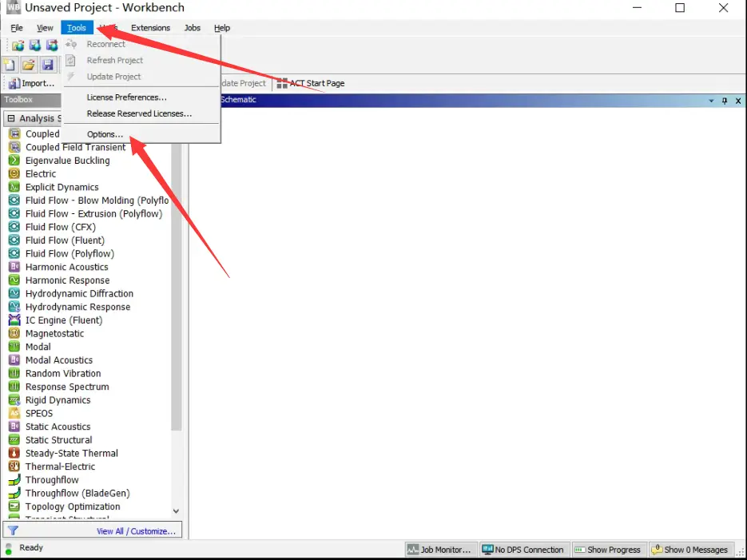Click the Fluid Flow - Blow Molding icon
This screenshot has height=560, width=747.
pos(14,201)
